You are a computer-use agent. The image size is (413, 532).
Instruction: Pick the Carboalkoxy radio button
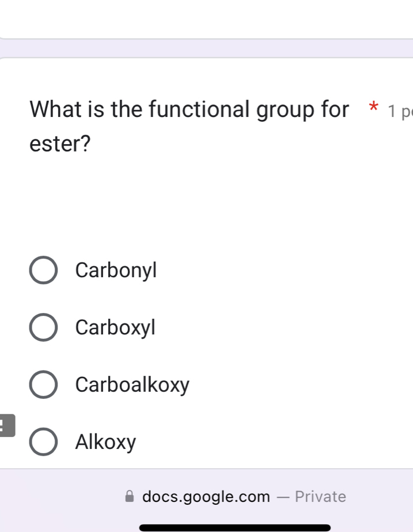pos(43,384)
